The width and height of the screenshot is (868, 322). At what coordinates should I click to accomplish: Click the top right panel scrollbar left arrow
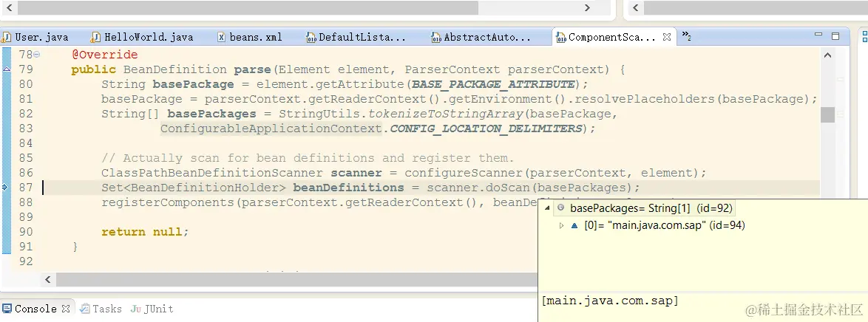[x=636, y=7]
